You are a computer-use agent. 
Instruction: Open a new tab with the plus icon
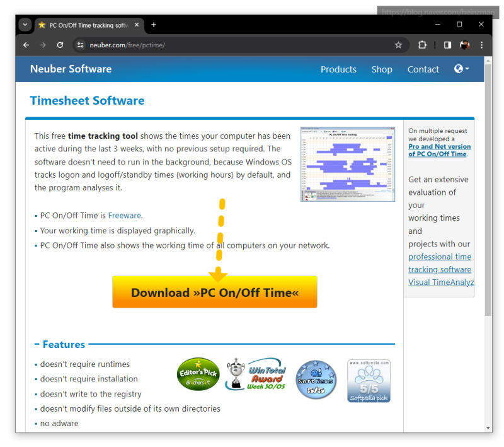click(154, 25)
